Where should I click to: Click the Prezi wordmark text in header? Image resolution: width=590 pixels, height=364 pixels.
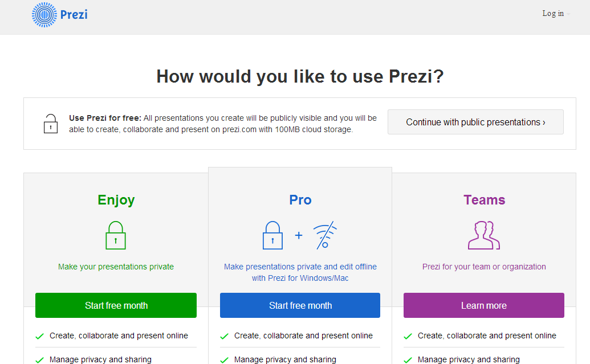pos(74,15)
